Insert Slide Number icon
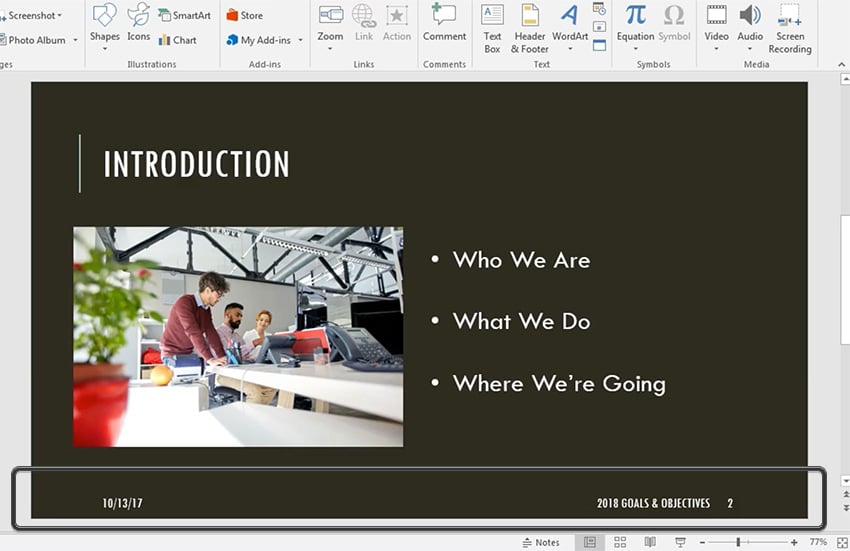Viewport: 850px width, 551px height. coord(599,27)
